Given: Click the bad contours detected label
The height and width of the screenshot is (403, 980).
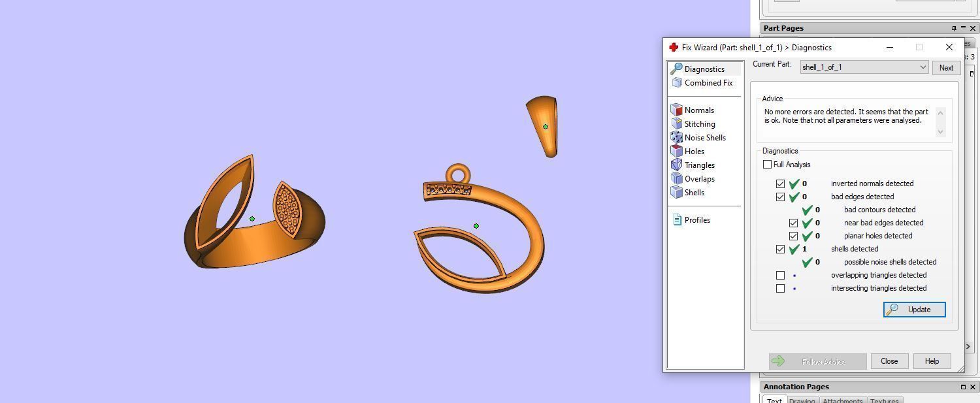Looking at the screenshot, I should click(x=879, y=210).
